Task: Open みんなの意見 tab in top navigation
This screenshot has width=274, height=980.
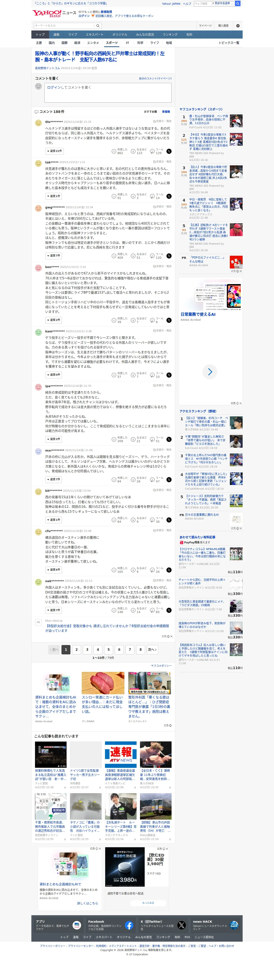Action: pyautogui.click(x=145, y=35)
